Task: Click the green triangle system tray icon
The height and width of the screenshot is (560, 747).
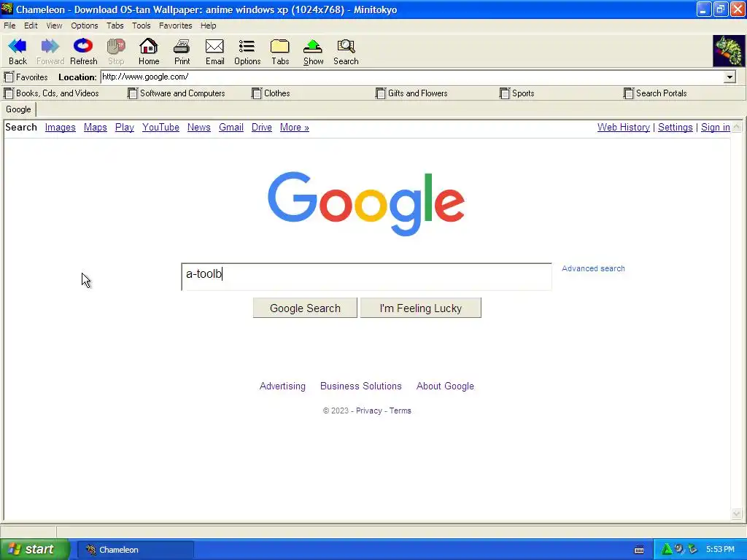Action: 666,550
